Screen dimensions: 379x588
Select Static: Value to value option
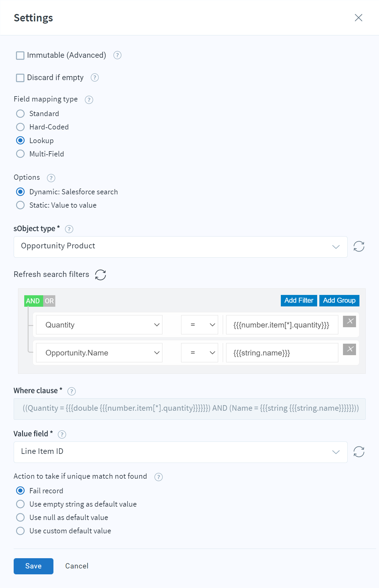click(x=20, y=205)
